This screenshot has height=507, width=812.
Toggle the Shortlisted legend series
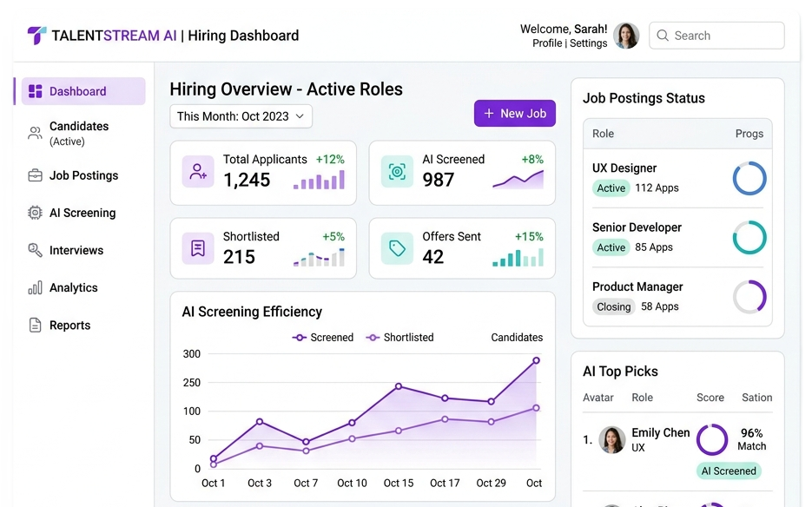(399, 338)
